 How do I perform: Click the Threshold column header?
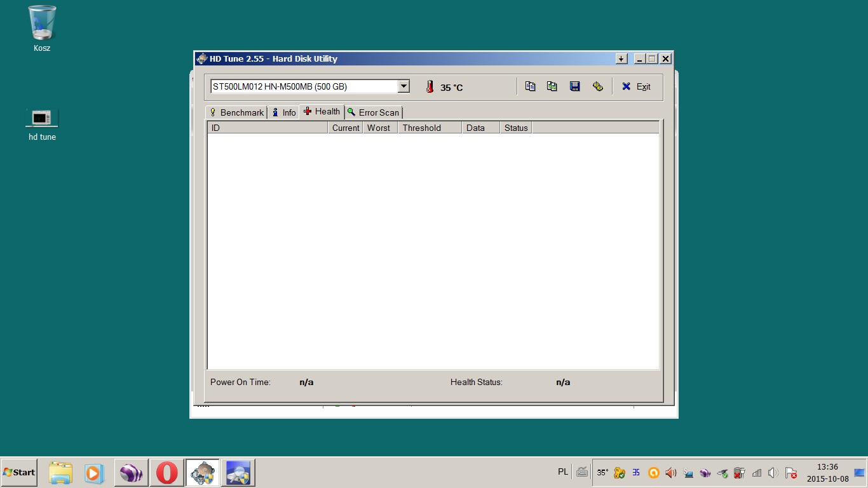430,128
